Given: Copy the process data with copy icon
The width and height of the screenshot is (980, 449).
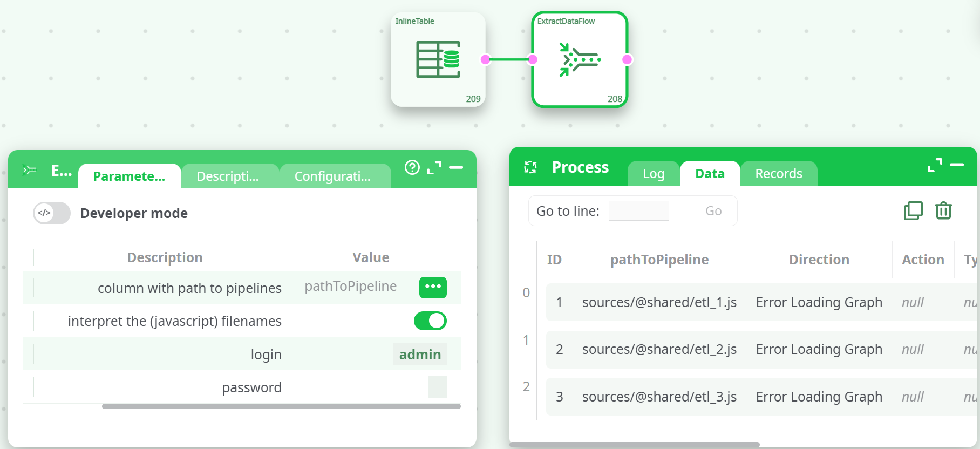Looking at the screenshot, I should tap(913, 210).
